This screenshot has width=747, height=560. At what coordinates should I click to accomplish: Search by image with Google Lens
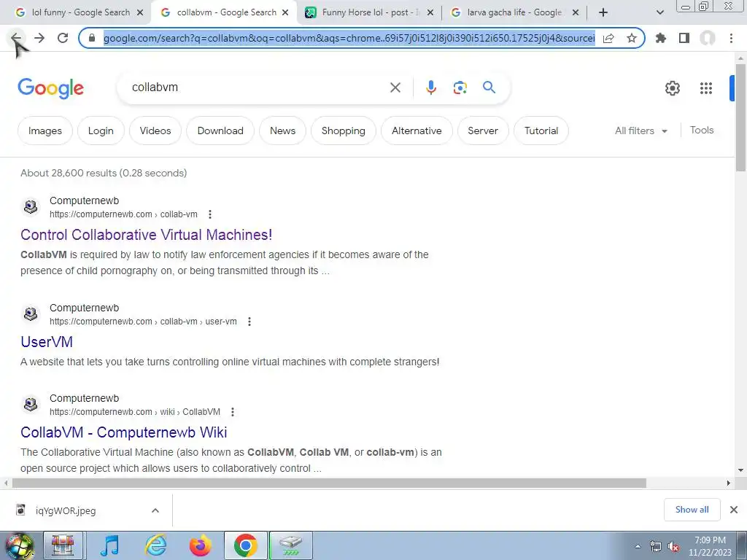click(x=460, y=87)
